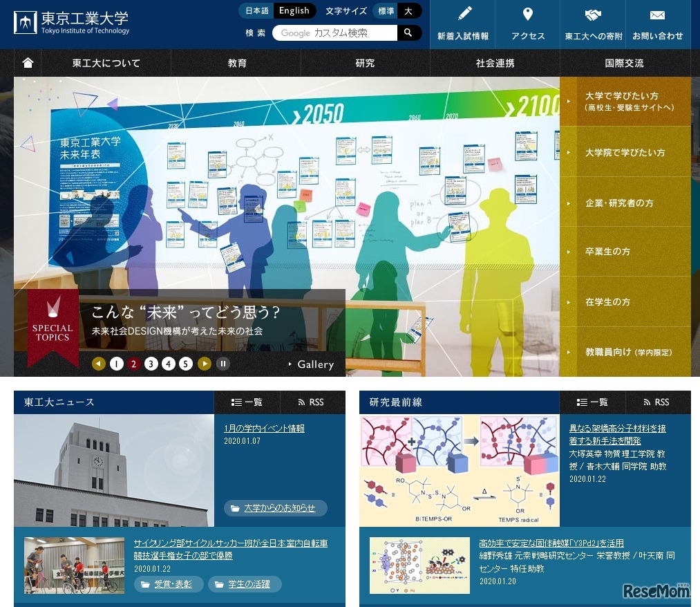Switch the site language to English
This screenshot has width=700, height=607.
tap(294, 10)
